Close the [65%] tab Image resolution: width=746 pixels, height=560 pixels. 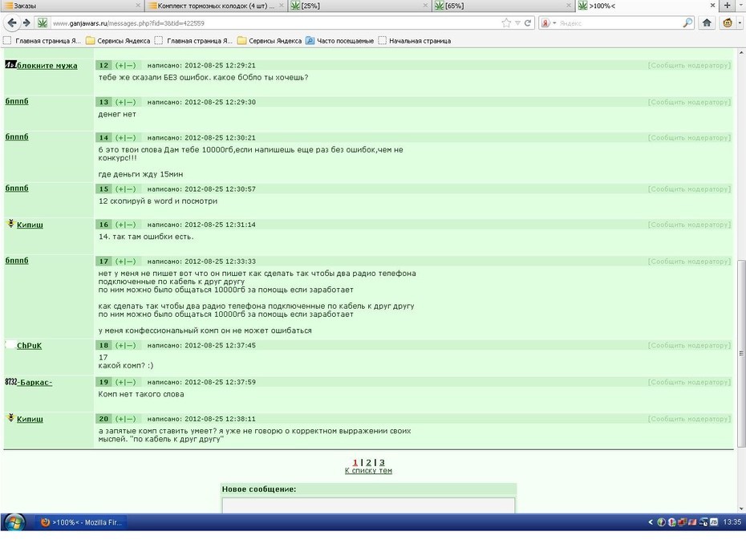pyautogui.click(x=569, y=6)
